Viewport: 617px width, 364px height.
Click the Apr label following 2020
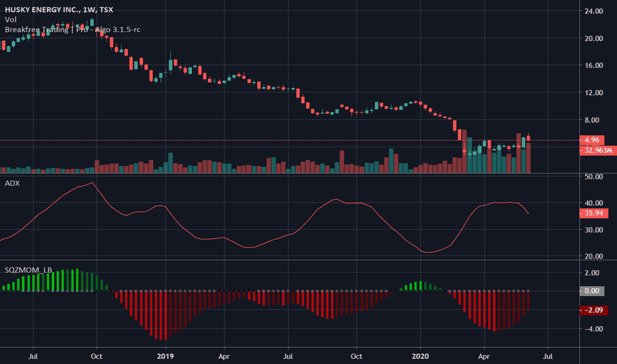(x=484, y=356)
